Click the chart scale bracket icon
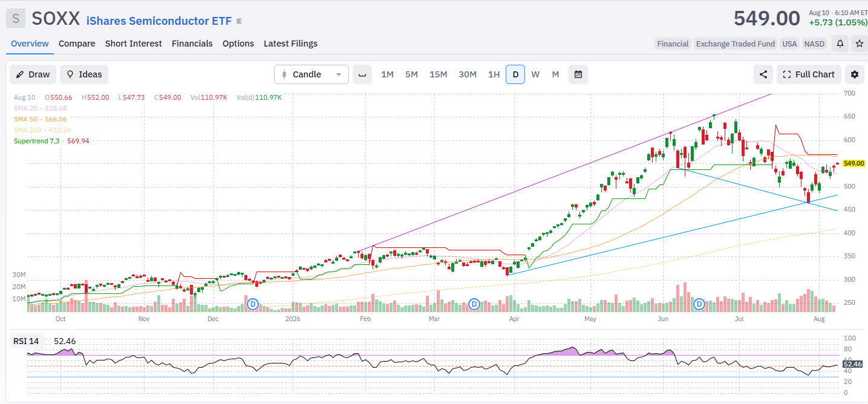This screenshot has height=404, width=868. coord(362,74)
